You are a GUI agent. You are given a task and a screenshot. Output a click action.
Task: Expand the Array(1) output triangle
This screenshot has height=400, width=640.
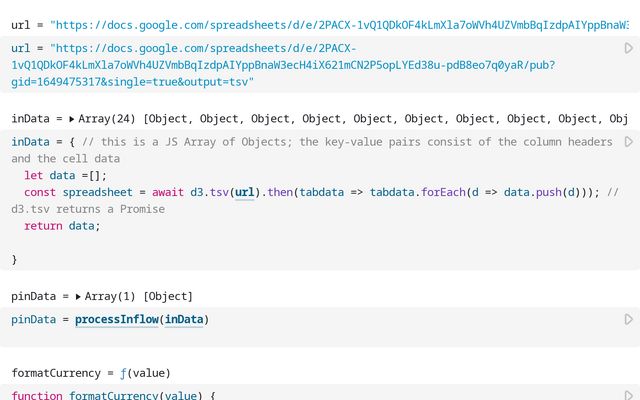click(x=78, y=297)
